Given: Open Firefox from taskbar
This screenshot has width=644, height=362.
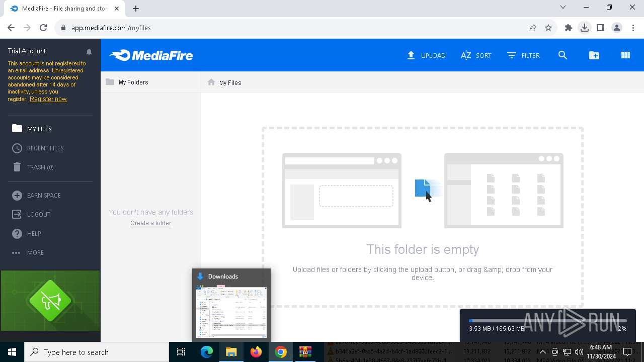Looking at the screenshot, I should [x=256, y=352].
